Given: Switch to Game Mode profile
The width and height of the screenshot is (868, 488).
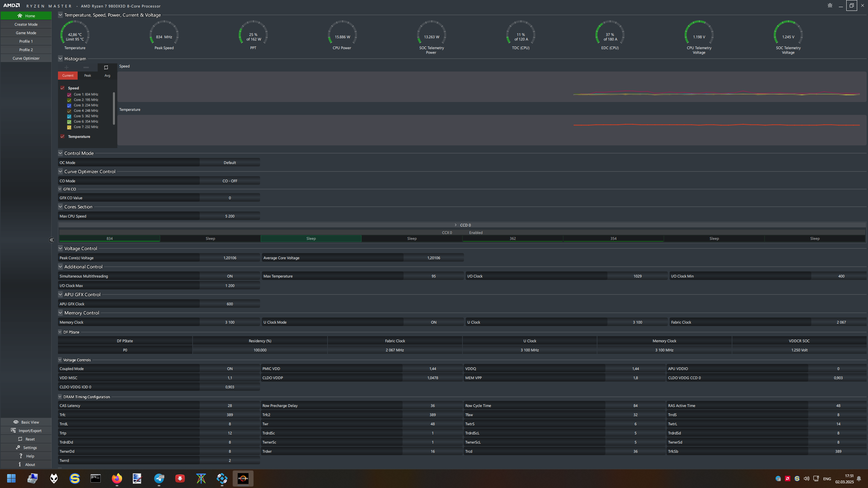Looking at the screenshot, I should (x=26, y=33).
